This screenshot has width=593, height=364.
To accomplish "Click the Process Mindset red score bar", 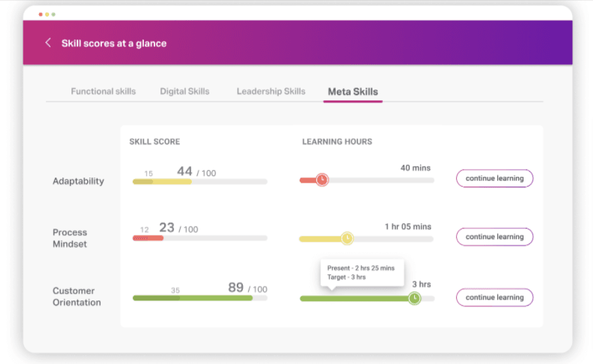I will 148,238.
